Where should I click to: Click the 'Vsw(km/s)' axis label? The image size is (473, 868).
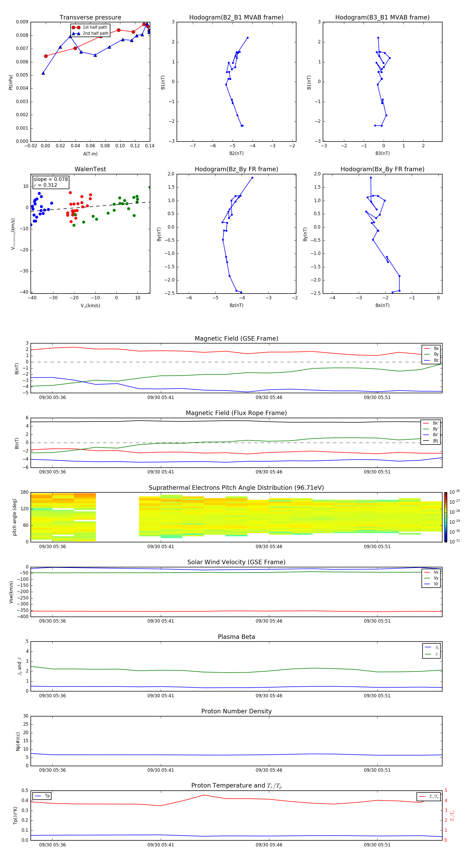click(11, 592)
